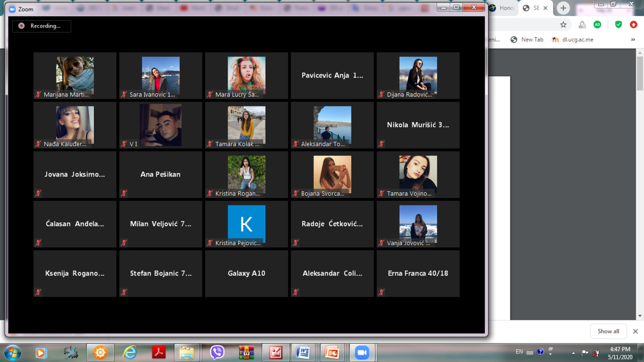Bookmark this page with the star icon
Image resolution: width=644 pixels, height=362 pixels.
pyautogui.click(x=563, y=25)
